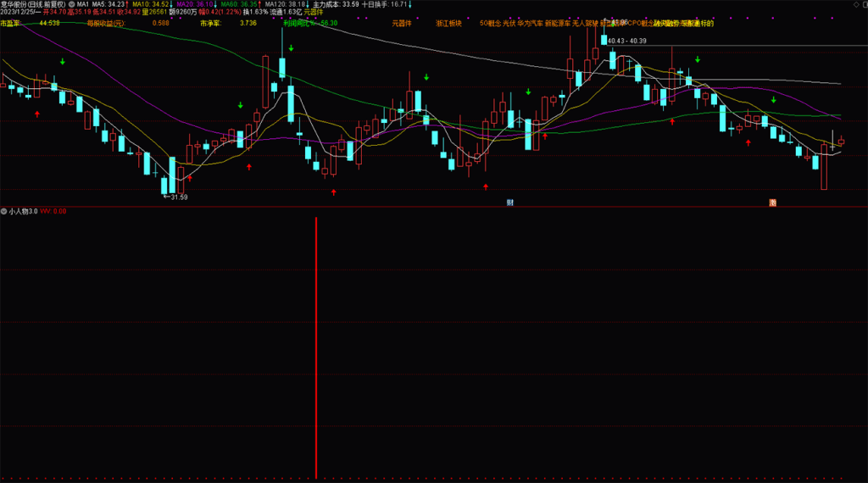This screenshot has height=483, width=868.
Task: Select the 5G概念 concept tag
Action: [x=490, y=24]
